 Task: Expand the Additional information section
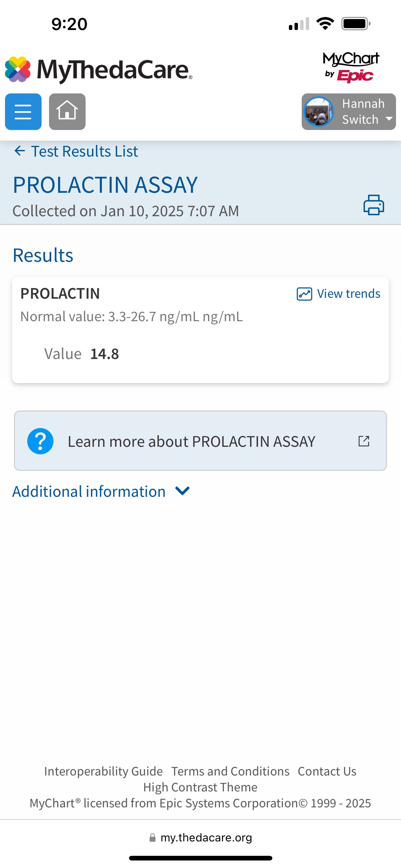tap(89, 491)
